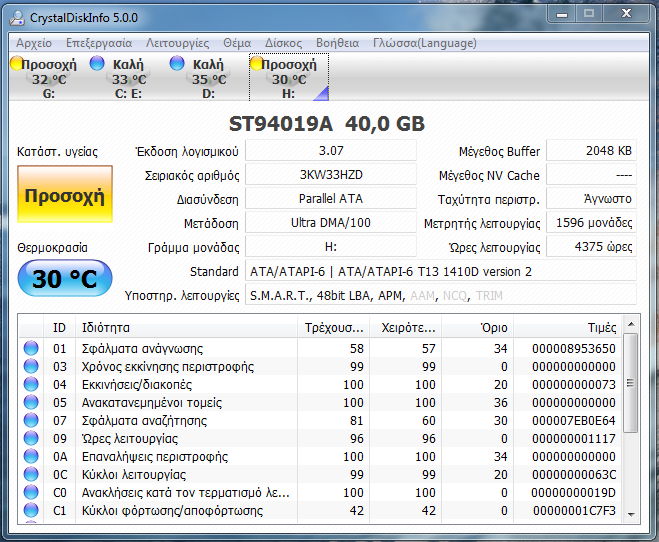Click the buffer size field 2048 KB
The height and width of the screenshot is (542, 659).
click(x=591, y=151)
